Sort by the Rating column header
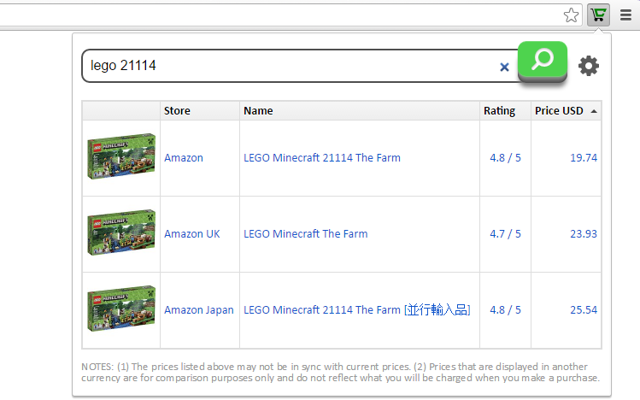Viewport: 640px width, 400px height. 505,111
